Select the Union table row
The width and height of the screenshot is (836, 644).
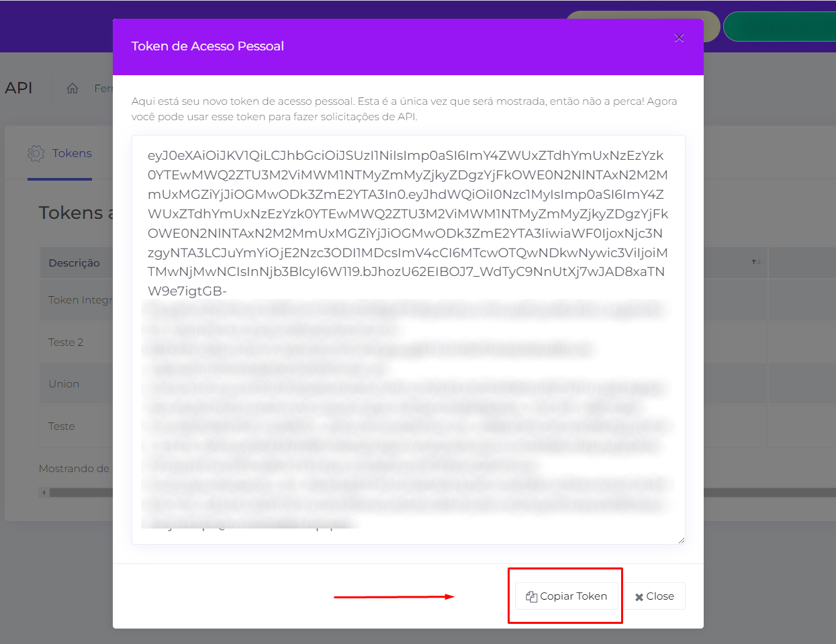tap(76, 384)
